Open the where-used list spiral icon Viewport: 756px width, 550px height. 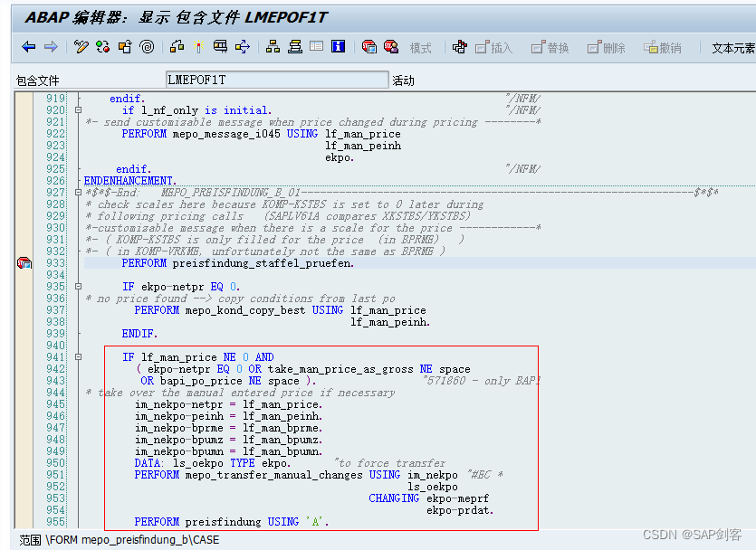(x=145, y=46)
